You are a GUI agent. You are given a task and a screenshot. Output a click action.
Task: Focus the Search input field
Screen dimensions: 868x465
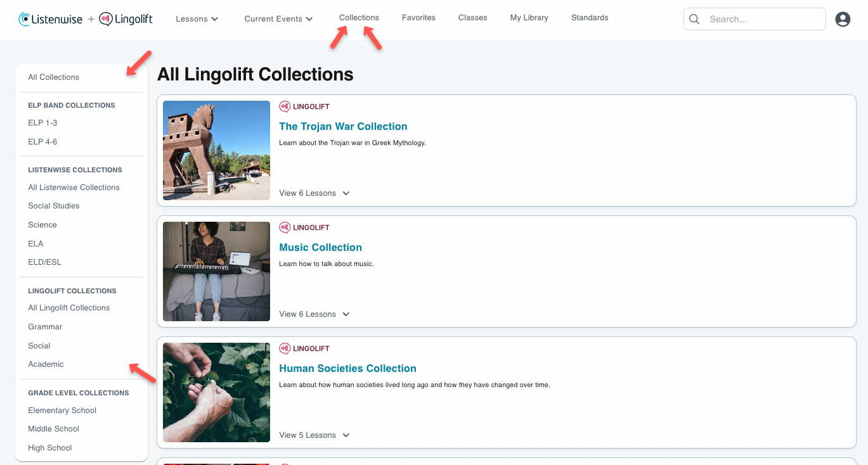tap(755, 19)
